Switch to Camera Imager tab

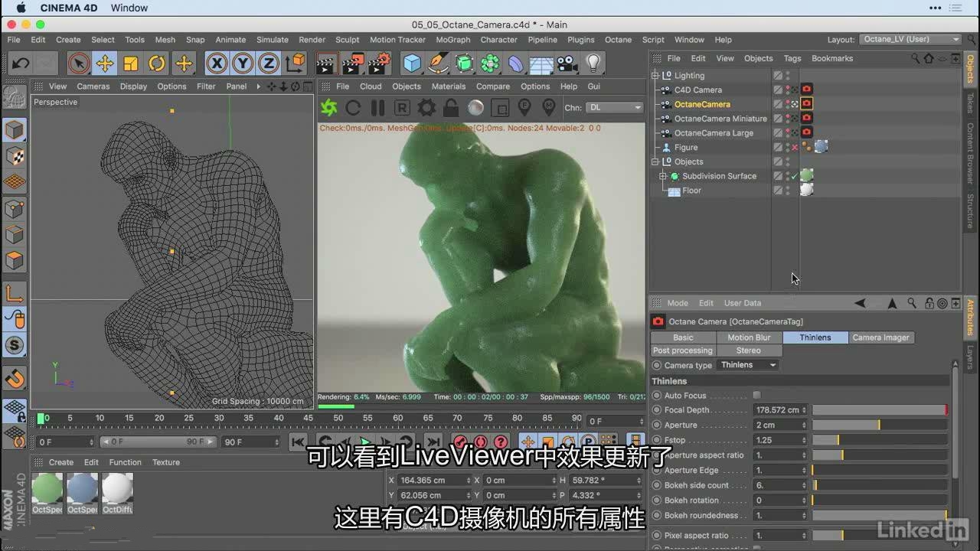(x=881, y=337)
